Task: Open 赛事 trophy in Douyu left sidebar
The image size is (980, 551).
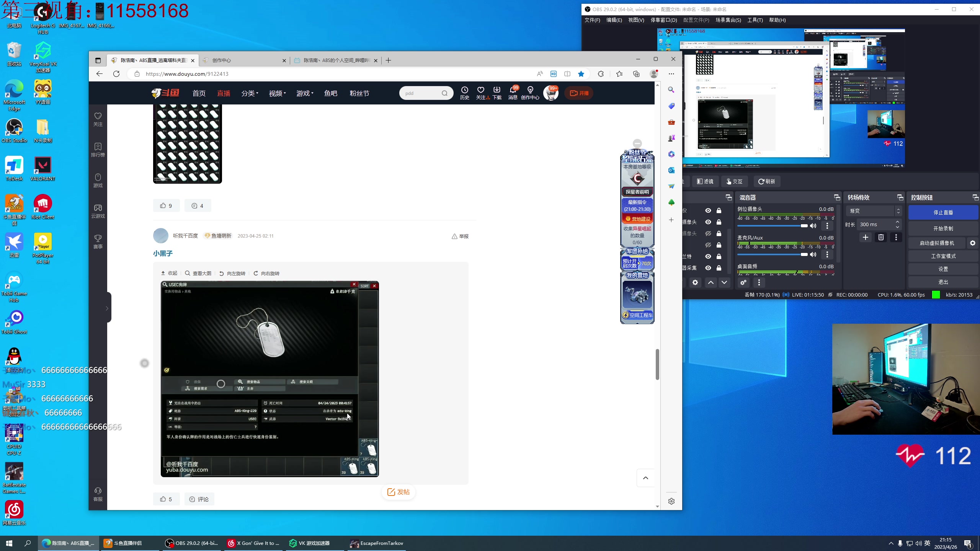Action: [x=98, y=241]
